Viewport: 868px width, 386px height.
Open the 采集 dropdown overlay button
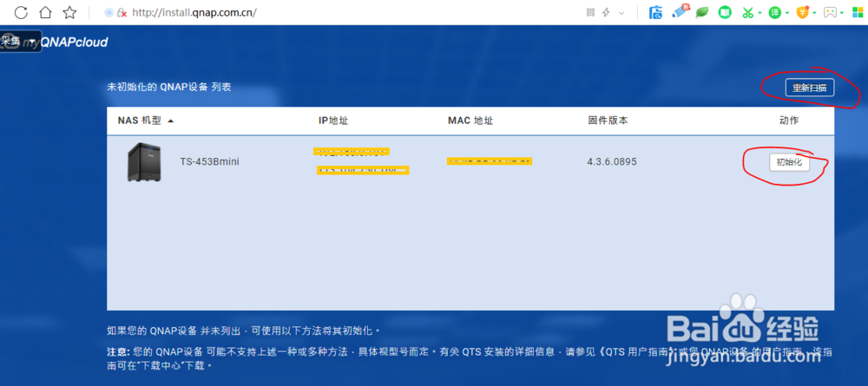pyautogui.click(x=21, y=42)
